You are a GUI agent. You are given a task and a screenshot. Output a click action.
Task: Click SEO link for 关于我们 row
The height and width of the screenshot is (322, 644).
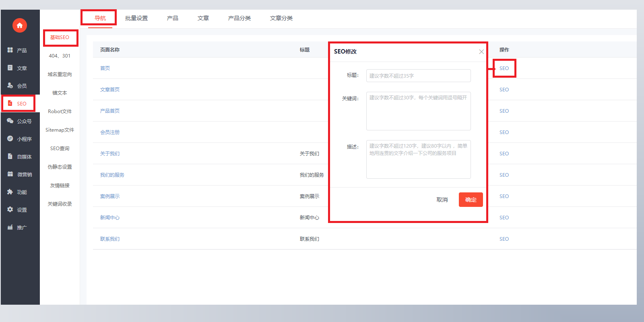point(504,154)
